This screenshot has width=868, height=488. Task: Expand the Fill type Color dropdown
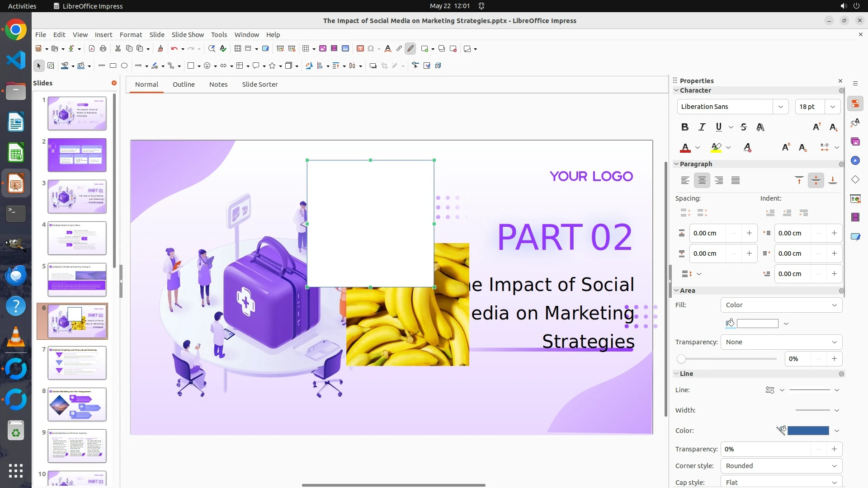click(781, 305)
